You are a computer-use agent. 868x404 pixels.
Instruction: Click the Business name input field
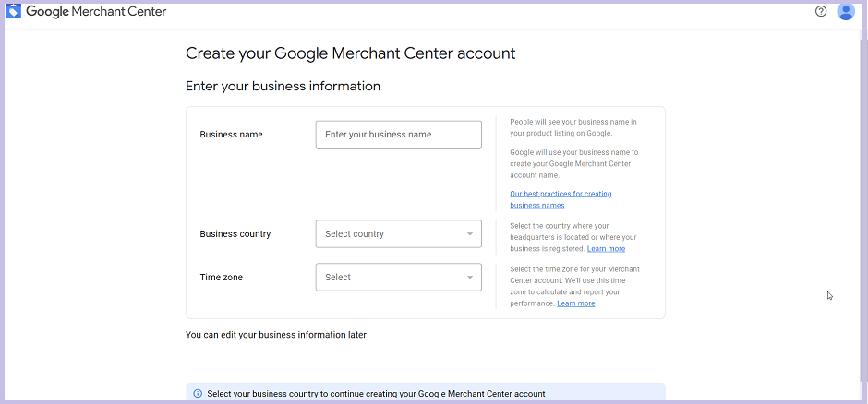pos(399,135)
